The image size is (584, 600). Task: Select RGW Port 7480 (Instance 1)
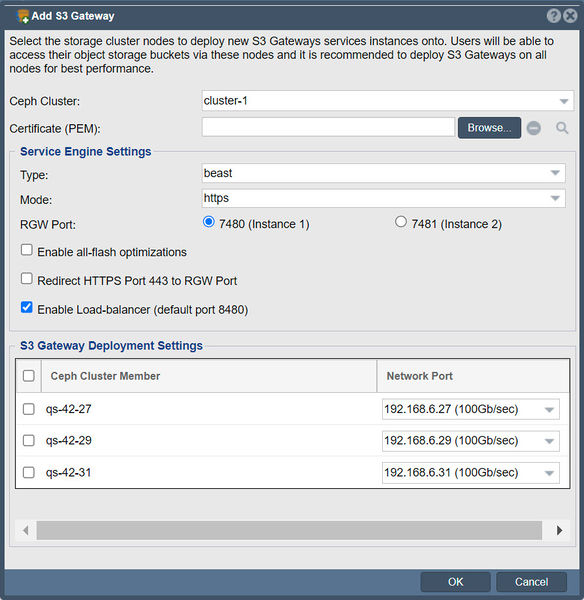(x=209, y=222)
